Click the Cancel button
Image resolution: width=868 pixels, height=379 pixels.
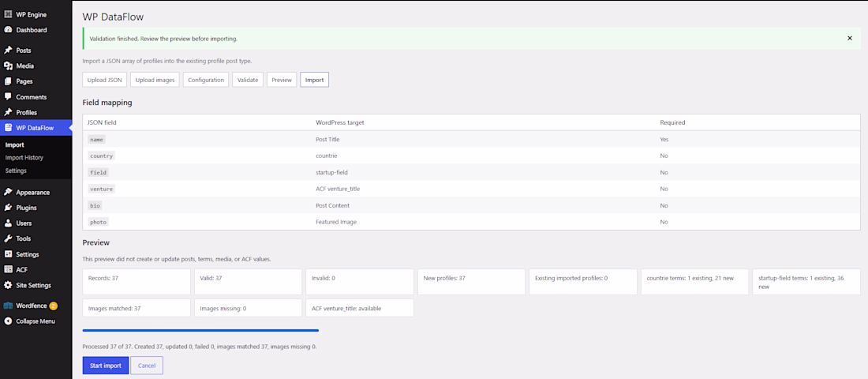coord(147,366)
